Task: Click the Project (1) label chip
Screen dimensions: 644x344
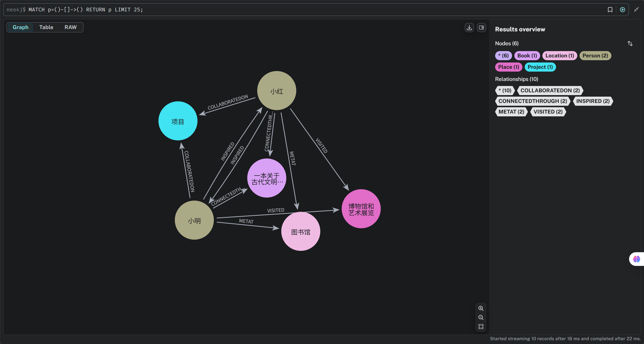Action: click(x=540, y=67)
